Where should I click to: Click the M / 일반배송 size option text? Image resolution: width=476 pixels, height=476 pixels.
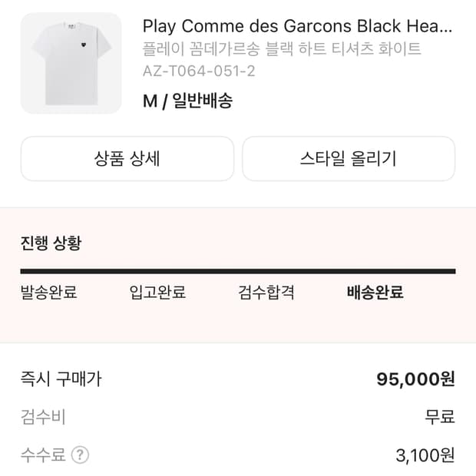point(187,100)
